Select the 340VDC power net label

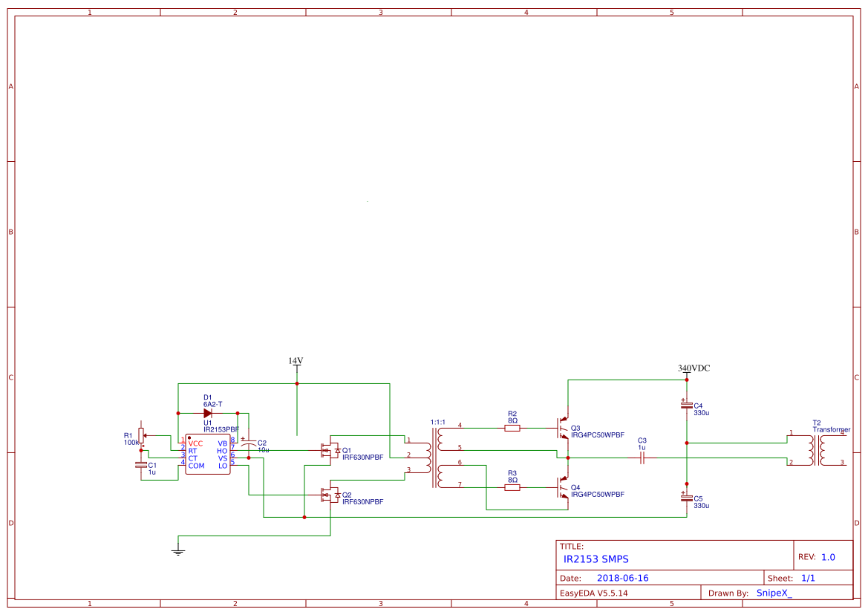[x=694, y=368]
